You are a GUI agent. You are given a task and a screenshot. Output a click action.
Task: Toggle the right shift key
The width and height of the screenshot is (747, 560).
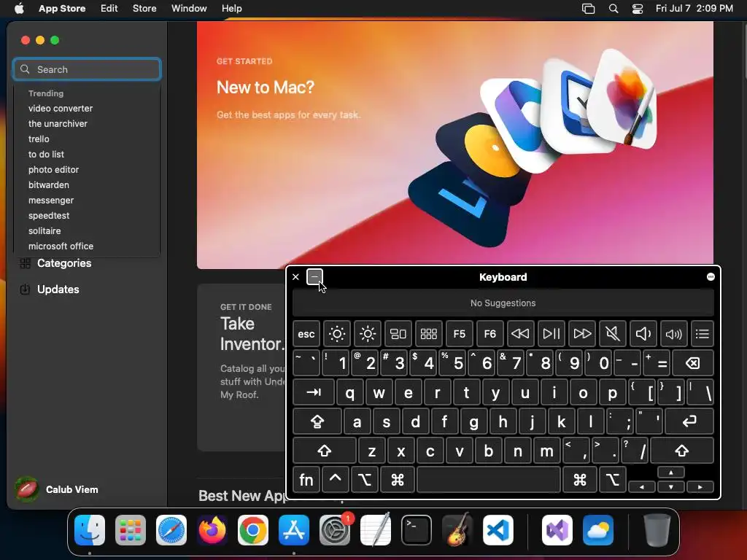[x=682, y=451]
